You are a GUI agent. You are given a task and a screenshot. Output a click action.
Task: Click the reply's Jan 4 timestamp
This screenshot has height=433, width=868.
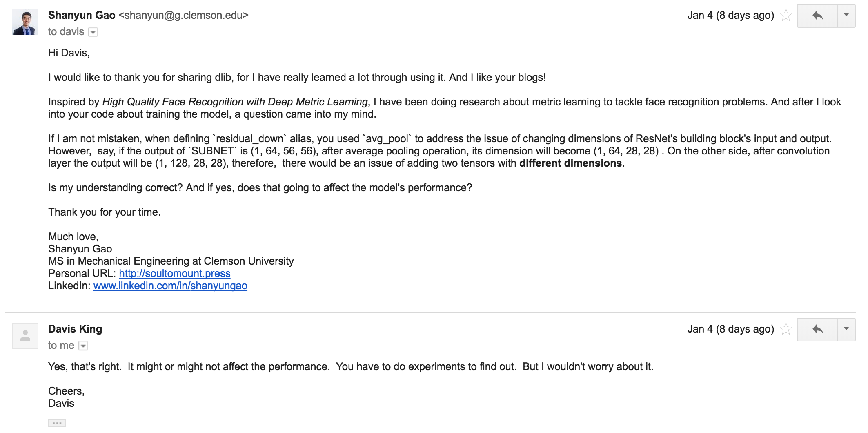[730, 329]
